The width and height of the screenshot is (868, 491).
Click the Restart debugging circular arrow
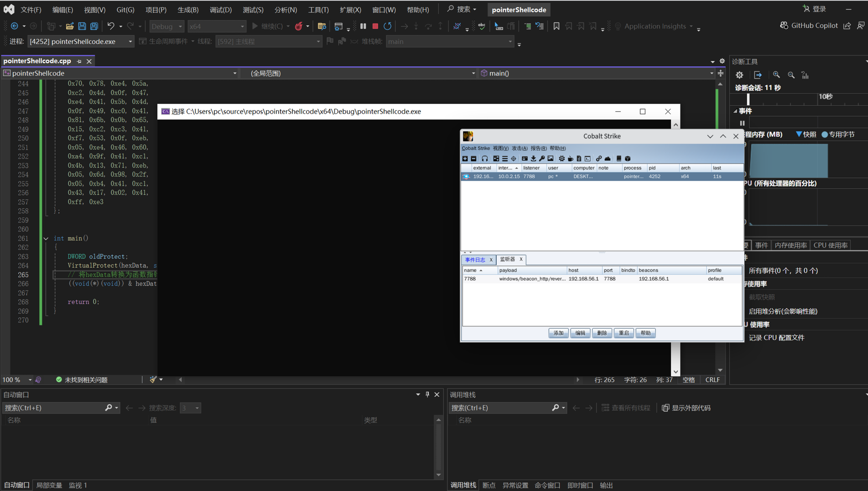387,26
